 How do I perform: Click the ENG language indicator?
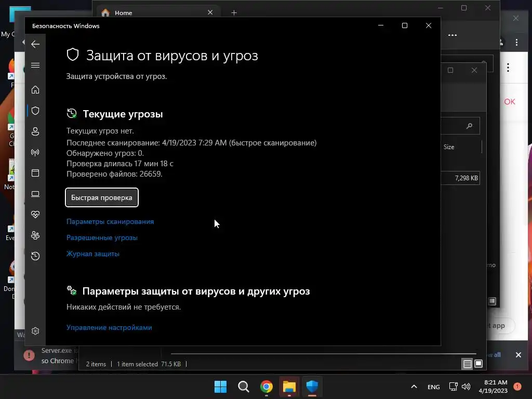[433, 387]
